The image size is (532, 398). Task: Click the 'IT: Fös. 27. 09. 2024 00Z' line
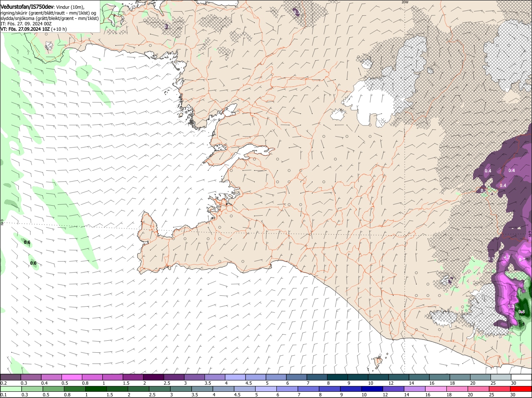pos(26,24)
